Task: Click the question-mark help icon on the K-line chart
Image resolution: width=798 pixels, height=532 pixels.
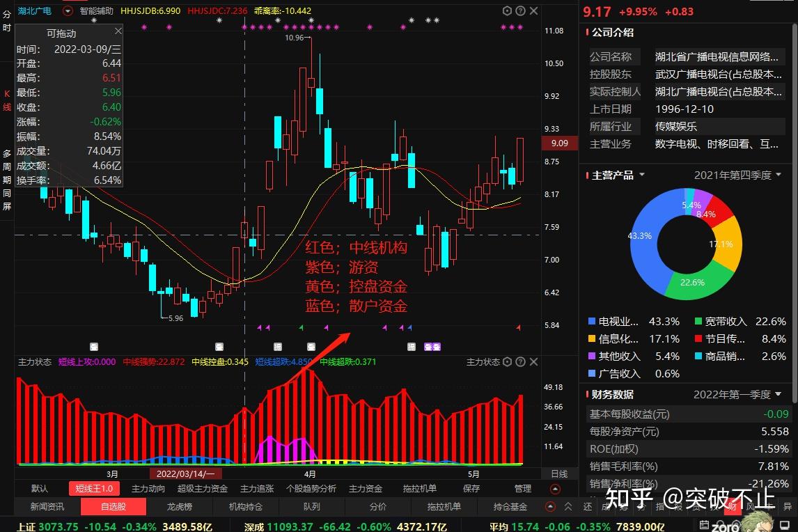Action: pos(520,10)
